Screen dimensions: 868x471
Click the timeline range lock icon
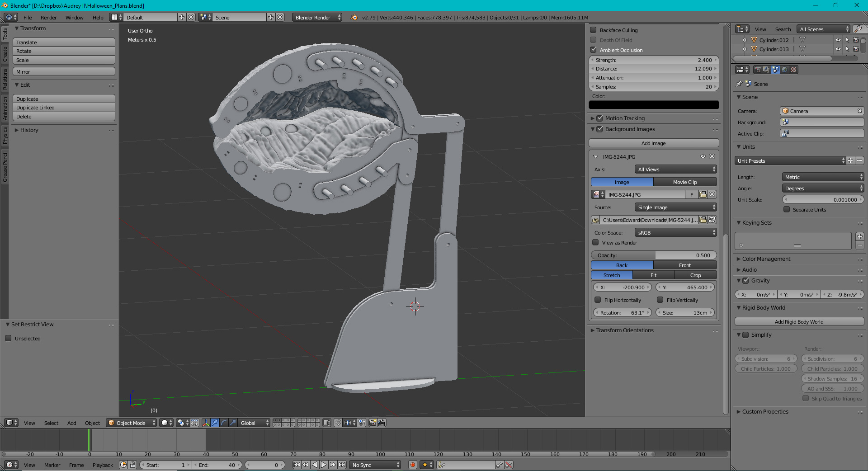pos(132,465)
